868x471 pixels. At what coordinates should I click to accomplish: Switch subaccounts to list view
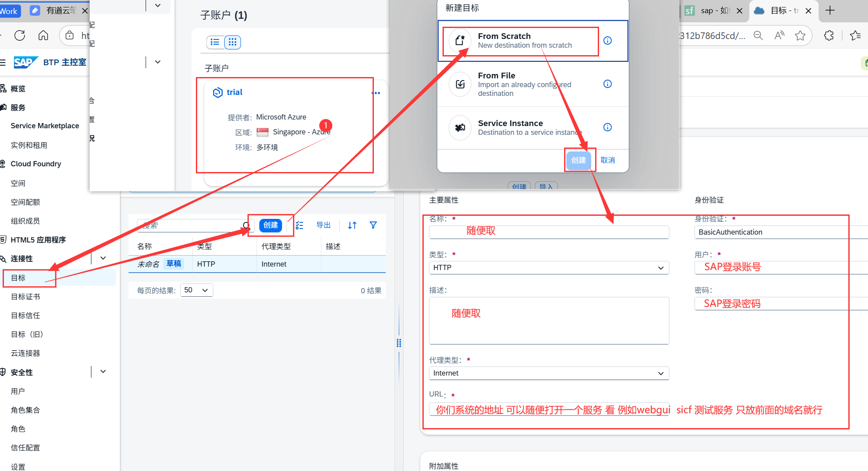pyautogui.click(x=215, y=42)
